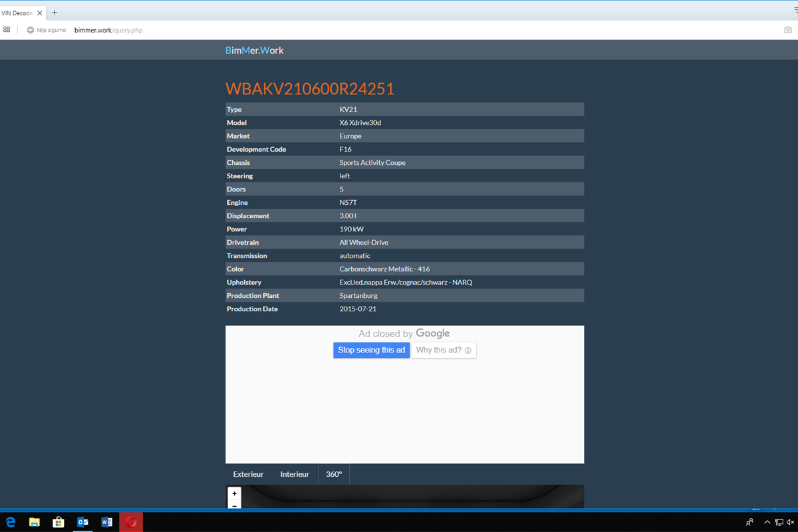Image resolution: width=798 pixels, height=532 pixels.
Task: Click the Power value 190 kW
Action: point(352,229)
